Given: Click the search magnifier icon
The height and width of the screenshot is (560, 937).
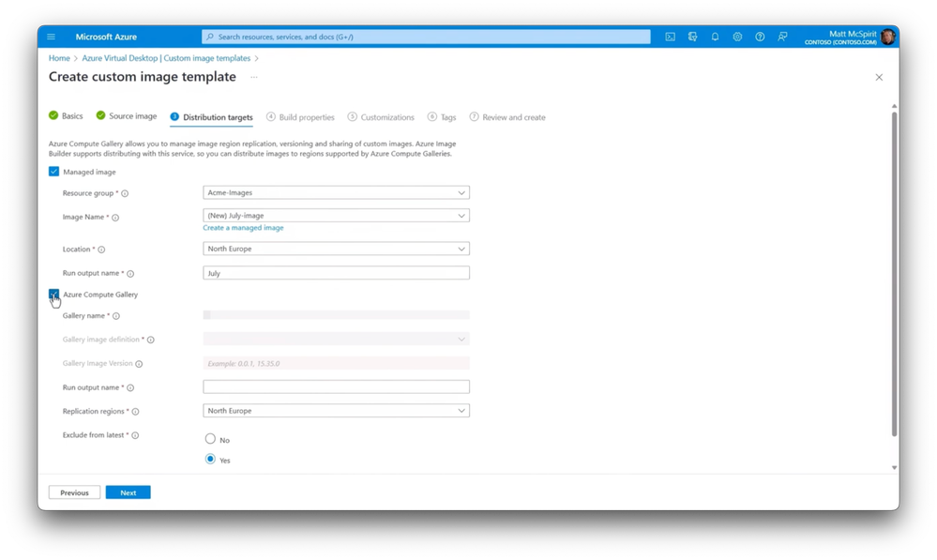Looking at the screenshot, I should point(210,37).
